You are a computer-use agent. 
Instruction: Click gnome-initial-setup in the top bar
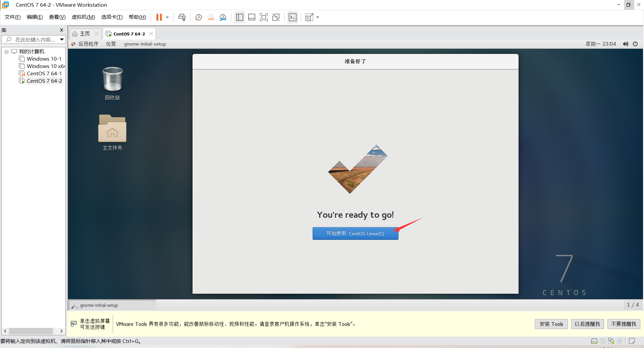[145, 44]
